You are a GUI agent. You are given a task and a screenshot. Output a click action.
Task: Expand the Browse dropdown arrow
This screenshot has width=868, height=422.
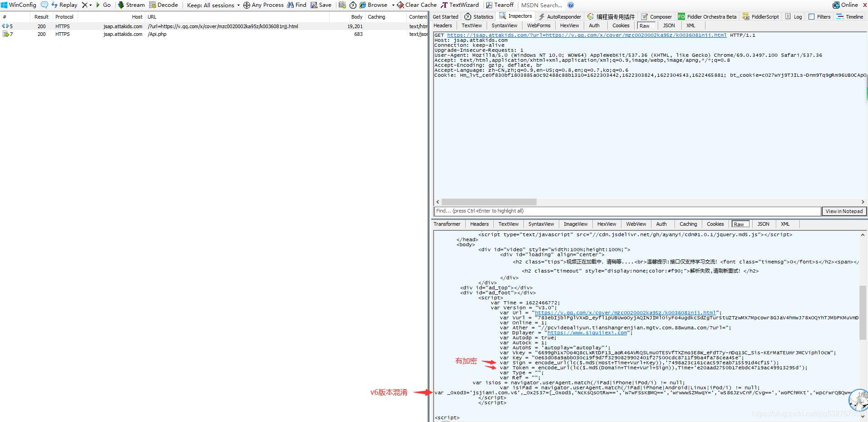pyautogui.click(x=393, y=5)
